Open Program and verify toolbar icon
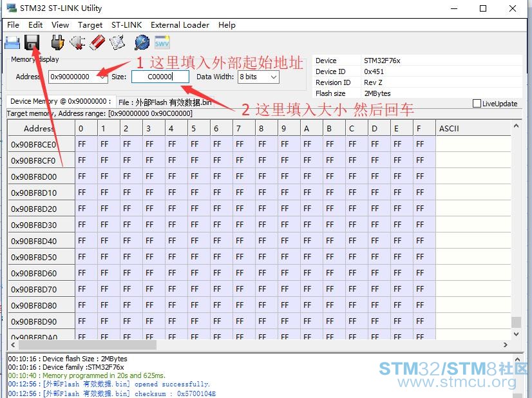The image size is (532, 398). pos(117,43)
